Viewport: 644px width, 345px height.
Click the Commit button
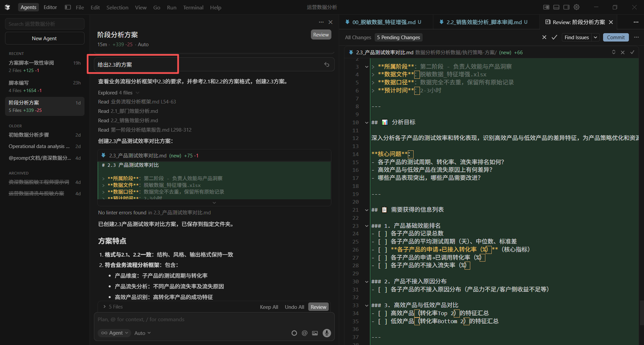pos(616,37)
